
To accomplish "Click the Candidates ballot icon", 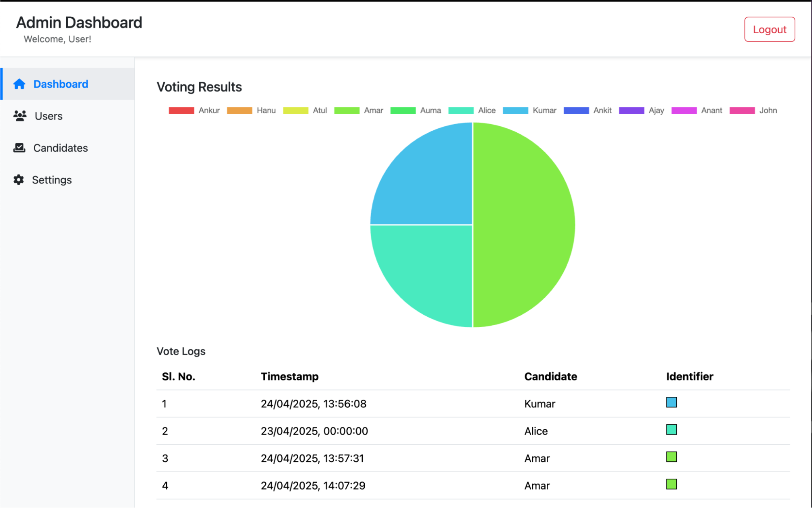I will tap(19, 148).
